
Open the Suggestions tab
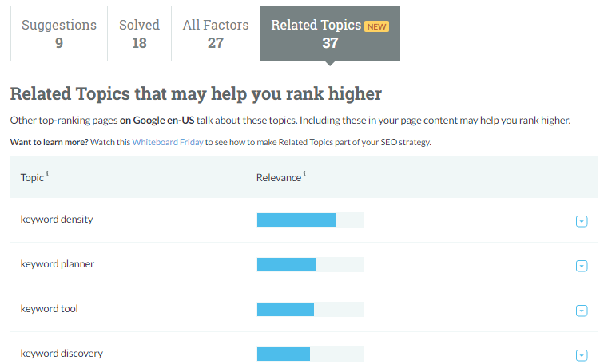59,34
